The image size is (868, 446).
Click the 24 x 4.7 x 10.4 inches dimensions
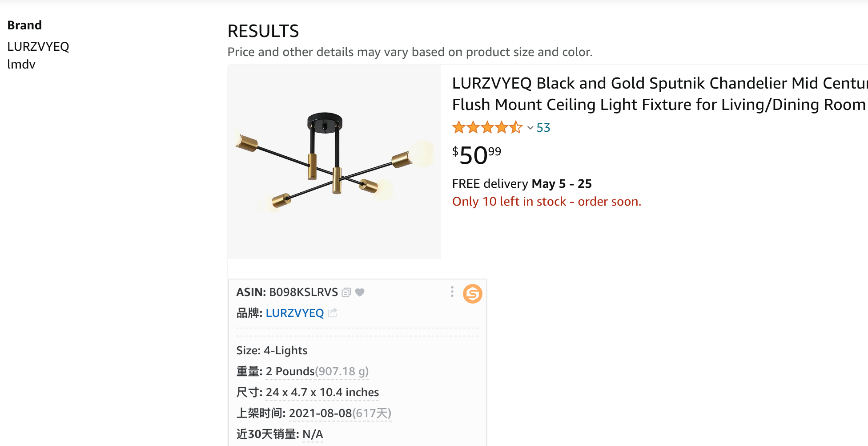coord(322,392)
